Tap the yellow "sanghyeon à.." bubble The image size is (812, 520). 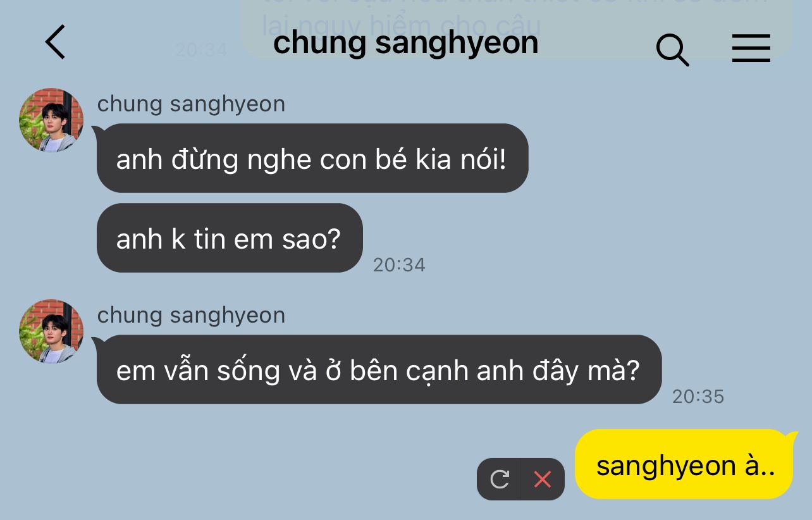pyautogui.click(x=684, y=464)
